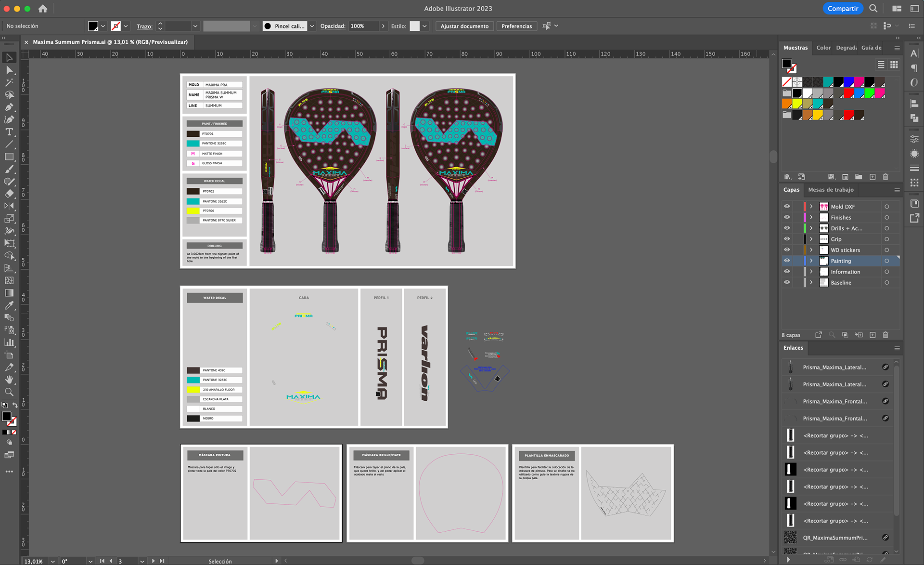The height and width of the screenshot is (565, 924).
Task: Expand the Painting layer contents
Action: coord(811,261)
